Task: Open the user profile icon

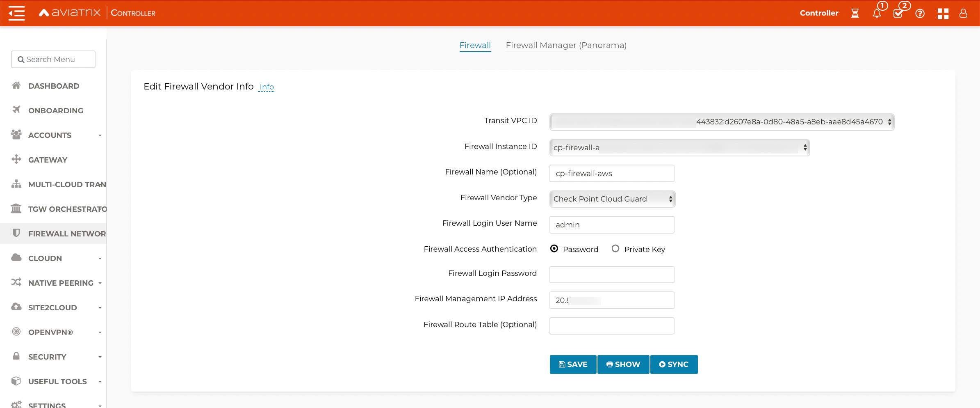Action: click(963, 14)
